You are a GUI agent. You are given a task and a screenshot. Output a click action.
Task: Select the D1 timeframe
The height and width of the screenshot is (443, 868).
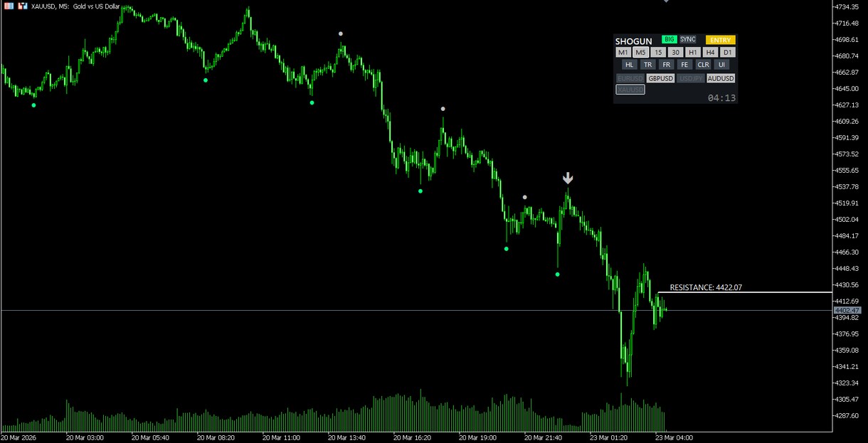click(727, 53)
